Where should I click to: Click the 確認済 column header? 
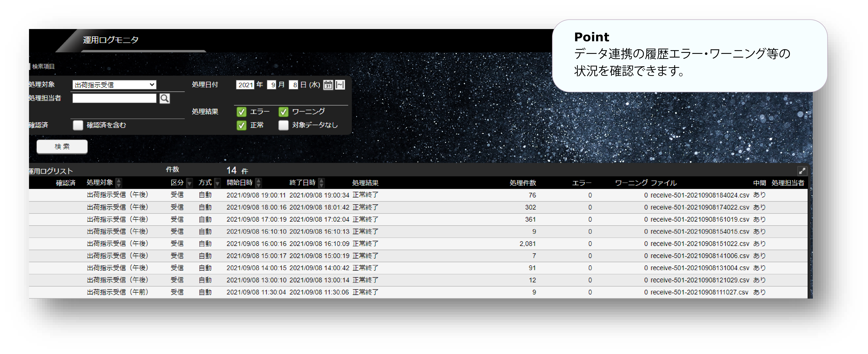(66, 183)
